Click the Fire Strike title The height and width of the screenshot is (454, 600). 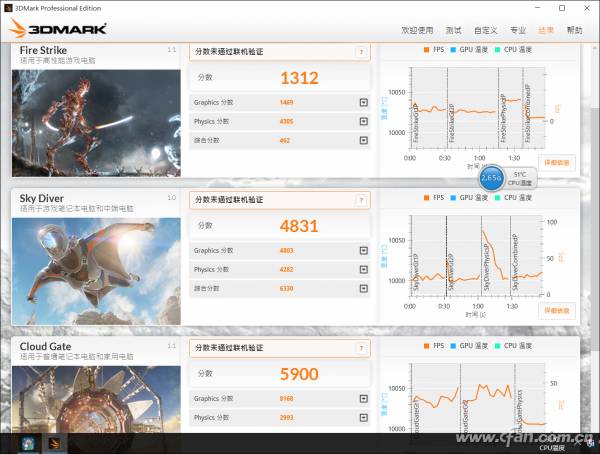tap(43, 51)
